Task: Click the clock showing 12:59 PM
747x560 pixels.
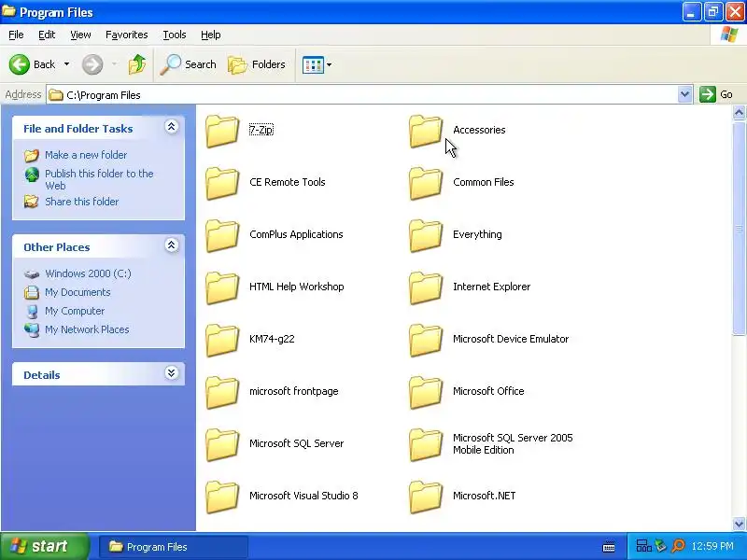Action: click(712, 546)
